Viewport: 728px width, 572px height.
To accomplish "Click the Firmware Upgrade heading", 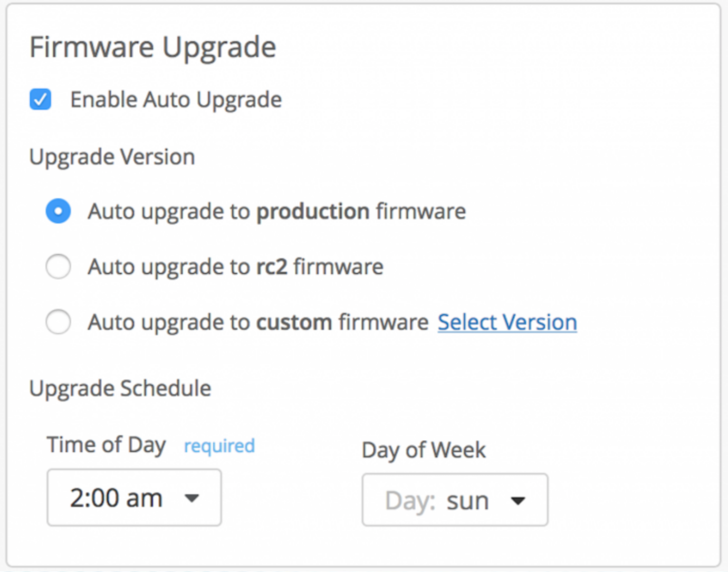I will pos(152,47).
